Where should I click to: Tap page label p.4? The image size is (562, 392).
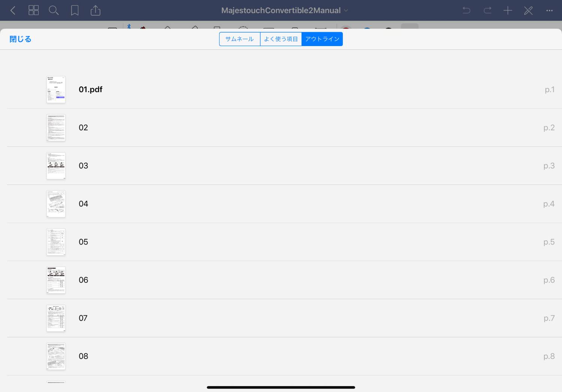pyautogui.click(x=549, y=204)
